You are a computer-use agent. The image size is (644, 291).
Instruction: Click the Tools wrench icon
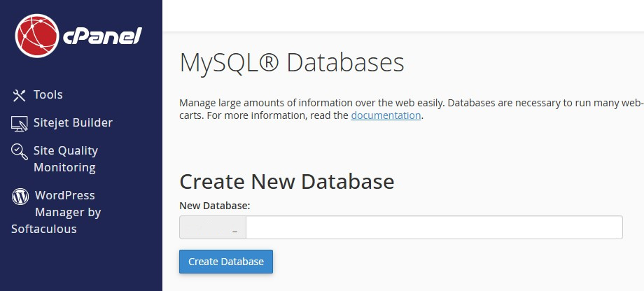(20, 95)
